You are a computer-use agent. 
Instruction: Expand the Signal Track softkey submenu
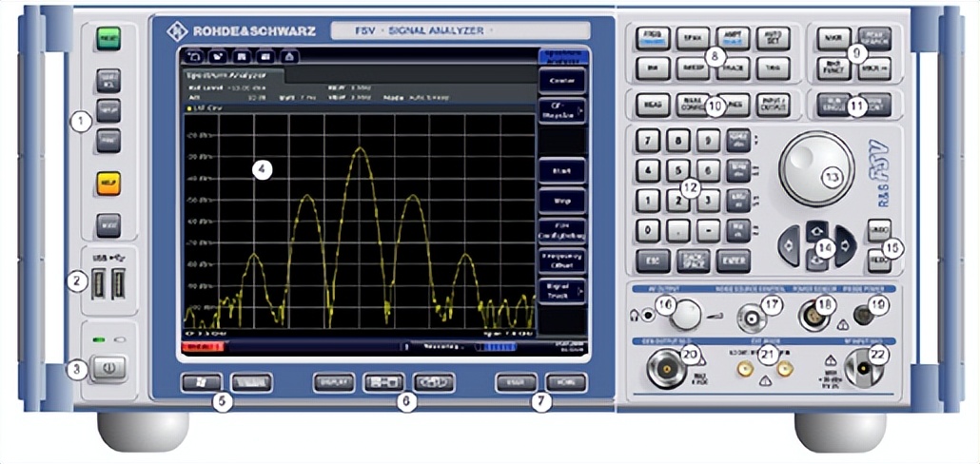[562, 291]
